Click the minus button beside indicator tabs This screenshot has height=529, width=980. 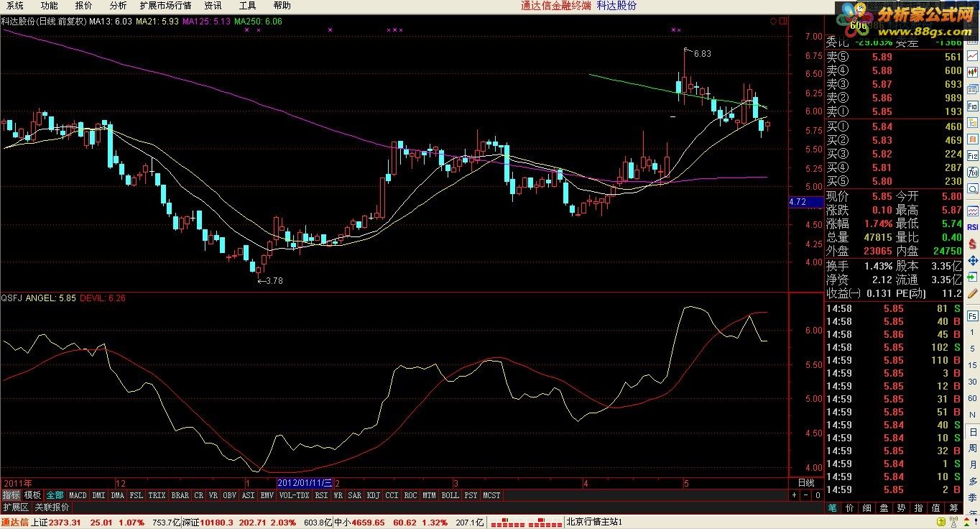coord(806,495)
